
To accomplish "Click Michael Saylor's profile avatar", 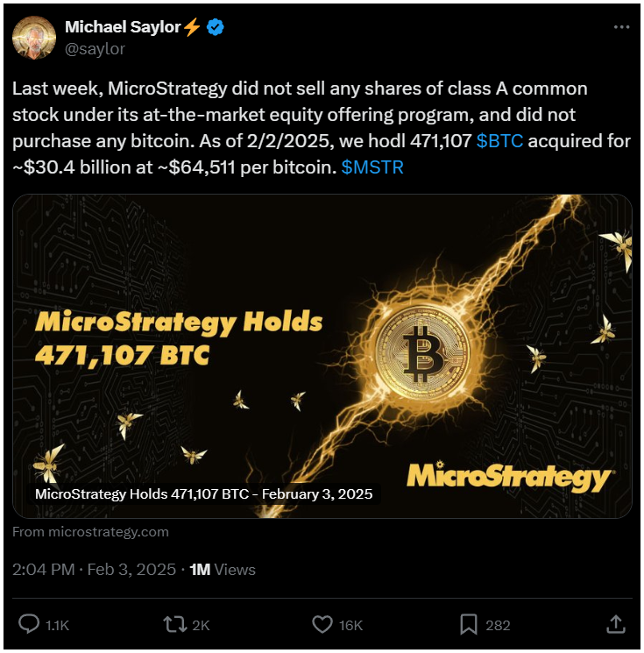I will tap(34, 38).
